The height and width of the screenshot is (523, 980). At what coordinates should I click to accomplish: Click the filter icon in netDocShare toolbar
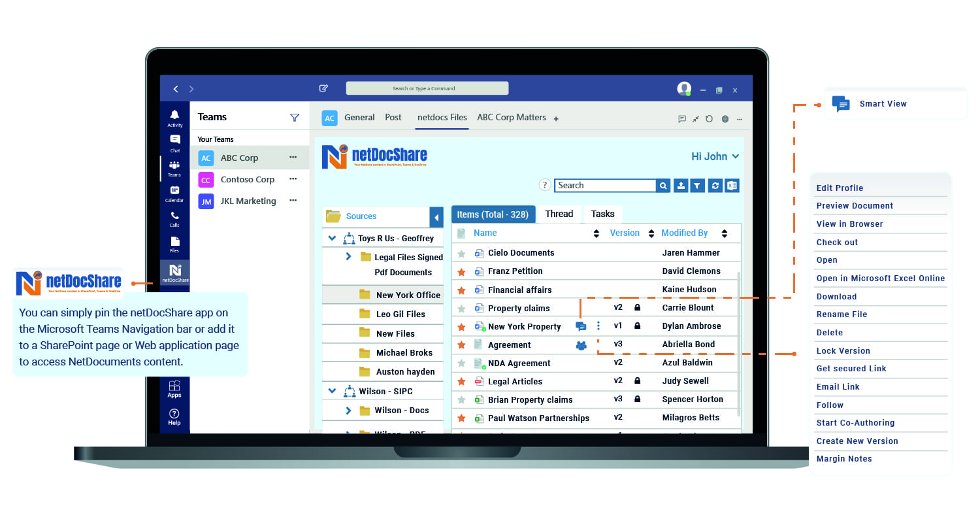click(x=697, y=186)
